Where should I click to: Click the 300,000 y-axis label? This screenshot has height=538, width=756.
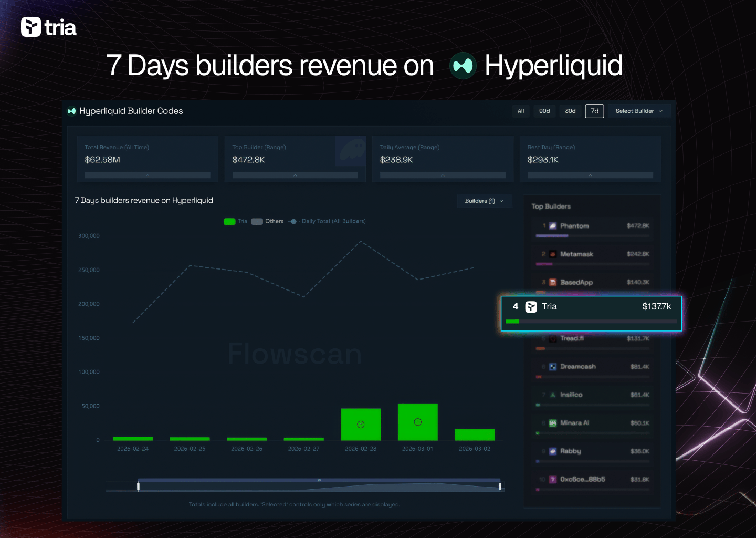point(89,236)
